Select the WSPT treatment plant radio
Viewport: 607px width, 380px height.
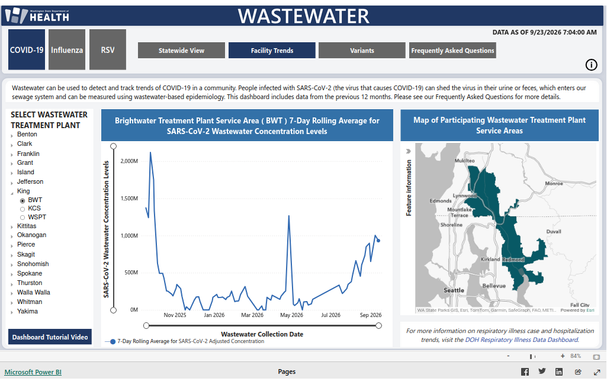pos(22,217)
